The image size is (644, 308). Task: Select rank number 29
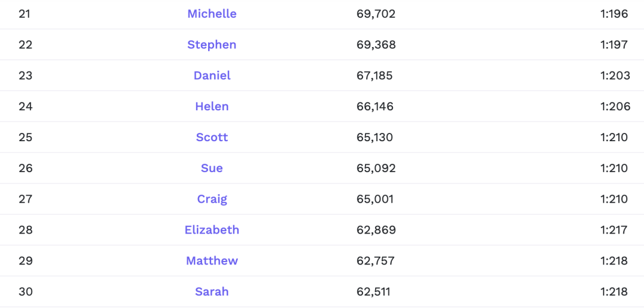point(26,261)
